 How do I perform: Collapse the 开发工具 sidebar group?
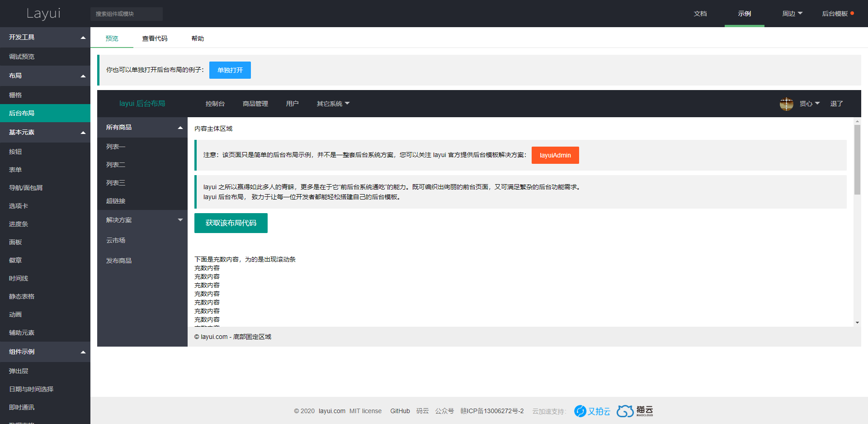pyautogui.click(x=45, y=37)
